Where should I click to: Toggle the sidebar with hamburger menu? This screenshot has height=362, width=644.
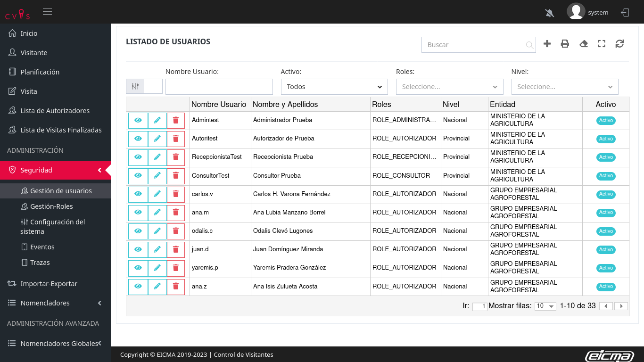pos(47,12)
